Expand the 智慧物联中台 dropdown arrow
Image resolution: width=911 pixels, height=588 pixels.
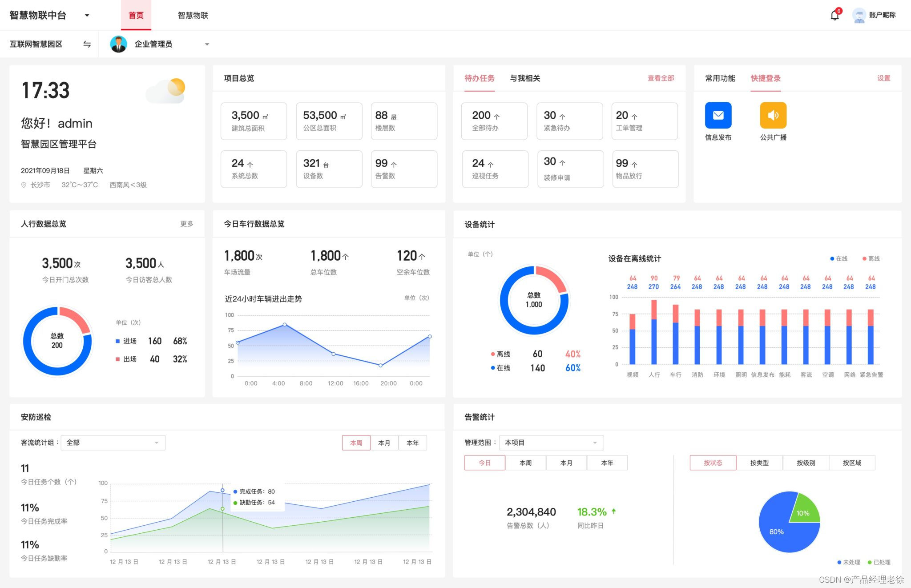tap(87, 16)
